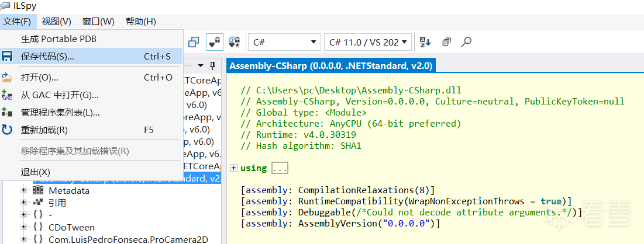Expand the 引用 references node
Image resolution: width=644 pixels, height=244 pixels.
pyautogui.click(x=23, y=202)
